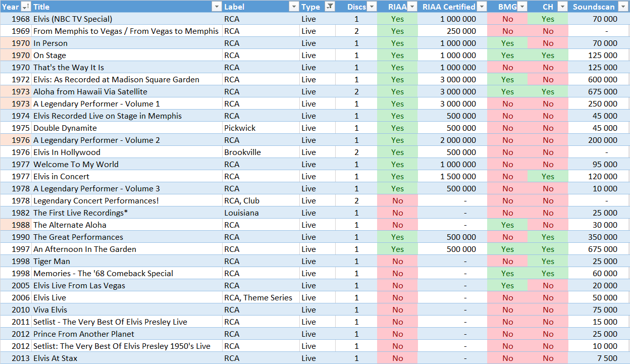Select the '350 000' Soundscan cell
Image resolution: width=630 pixels, height=364 pixels.
tap(599, 237)
